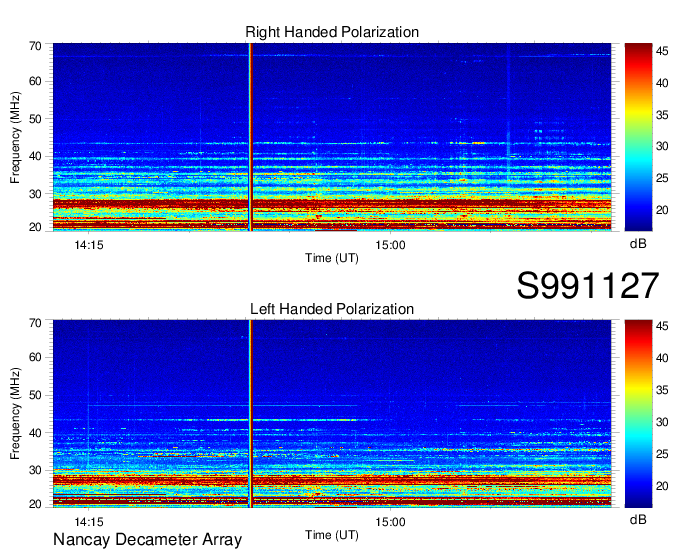
Task: Click the 40 value on the bottom colorbar
Action: [662, 358]
